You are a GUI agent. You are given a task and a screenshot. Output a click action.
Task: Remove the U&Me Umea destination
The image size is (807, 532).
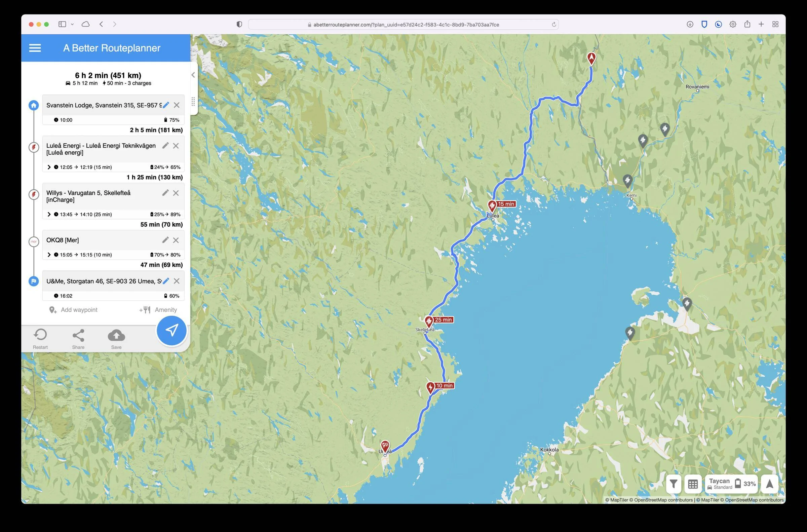(x=177, y=281)
